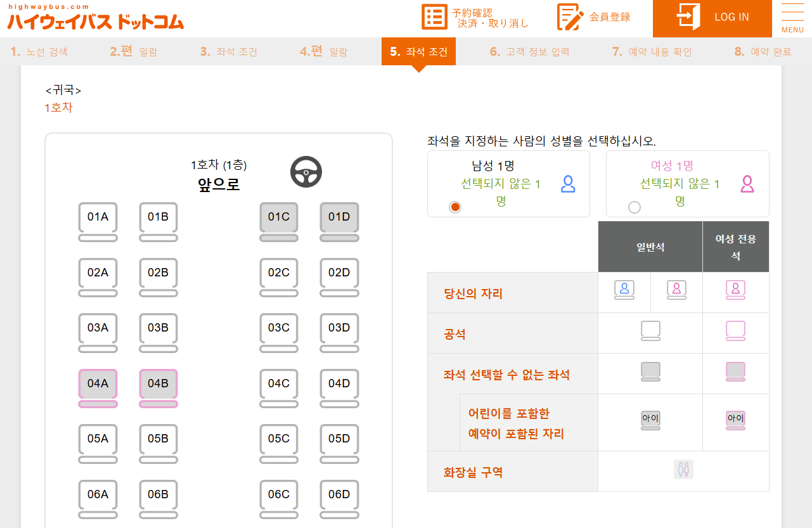Click unavailable seat 01C

click(278, 222)
